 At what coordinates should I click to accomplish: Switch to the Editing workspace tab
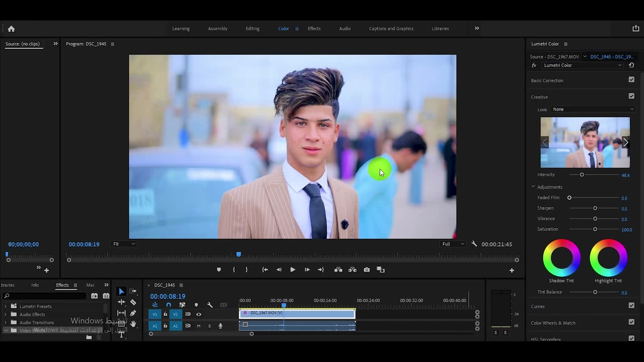pyautogui.click(x=253, y=29)
